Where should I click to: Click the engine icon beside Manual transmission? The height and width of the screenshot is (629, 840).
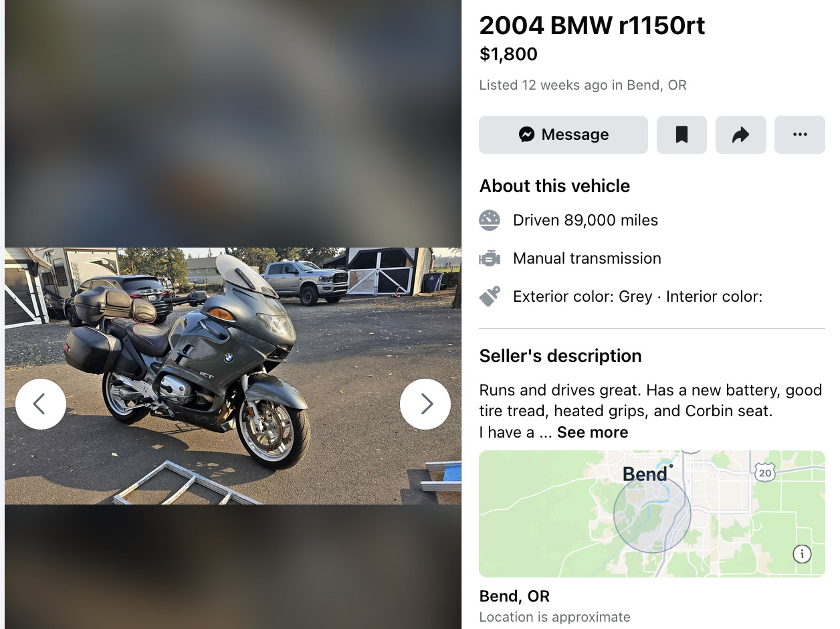coord(490,258)
